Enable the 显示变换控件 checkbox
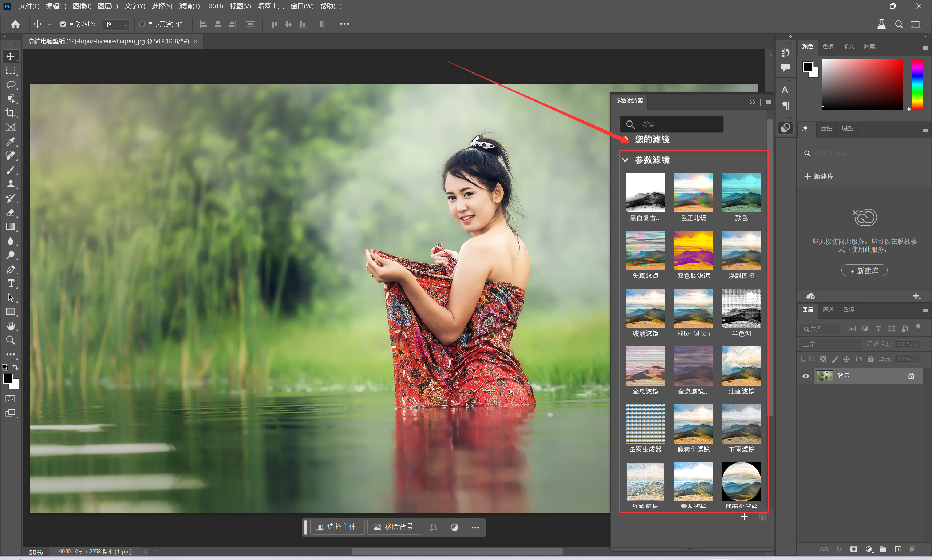Screen dimensions: 932x560 (x=142, y=24)
